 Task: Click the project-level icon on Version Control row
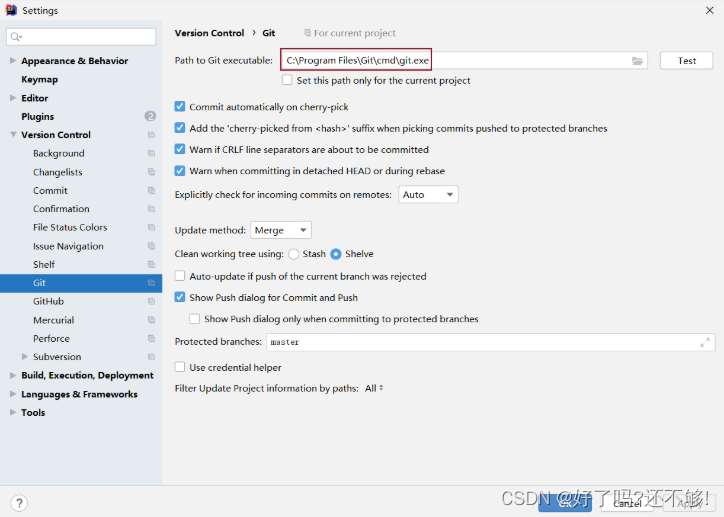[151, 135]
